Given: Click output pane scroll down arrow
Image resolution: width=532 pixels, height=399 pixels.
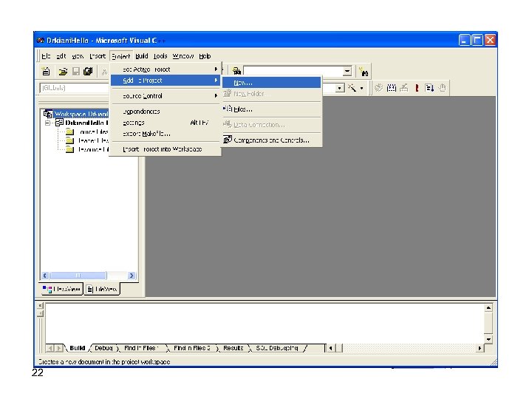Looking at the screenshot, I should click(x=488, y=339).
